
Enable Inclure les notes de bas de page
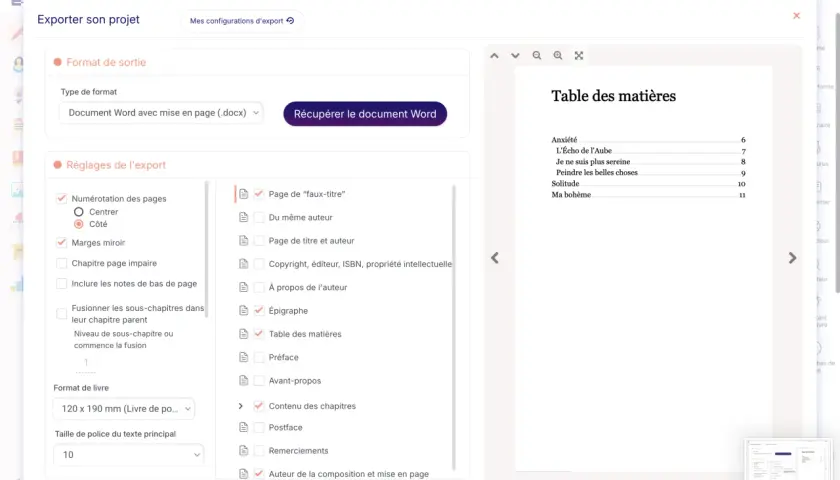click(x=62, y=283)
